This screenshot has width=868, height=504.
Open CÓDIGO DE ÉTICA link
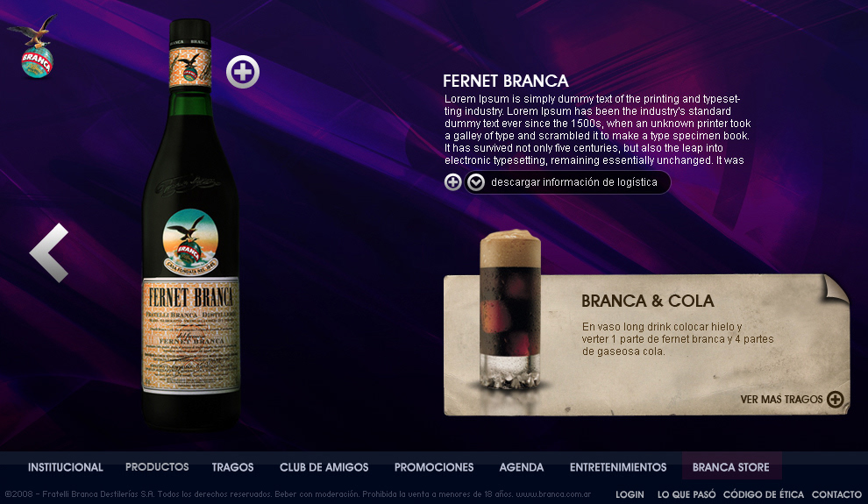(x=764, y=494)
